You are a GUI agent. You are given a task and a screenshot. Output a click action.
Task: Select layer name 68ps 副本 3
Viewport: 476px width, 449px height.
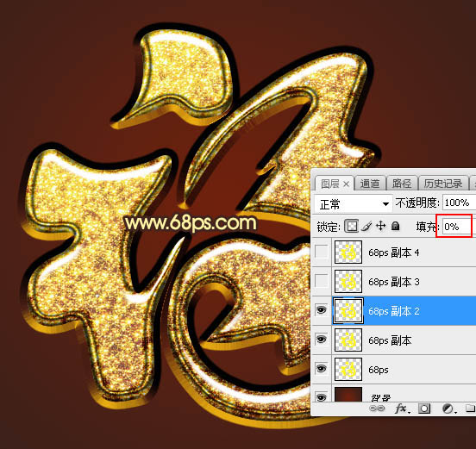click(x=394, y=282)
